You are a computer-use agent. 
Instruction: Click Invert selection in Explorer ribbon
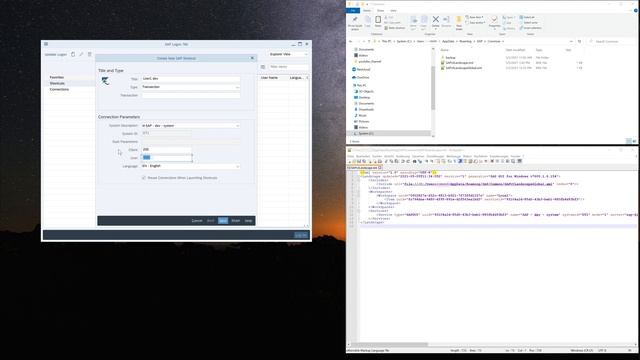pos(531,28)
